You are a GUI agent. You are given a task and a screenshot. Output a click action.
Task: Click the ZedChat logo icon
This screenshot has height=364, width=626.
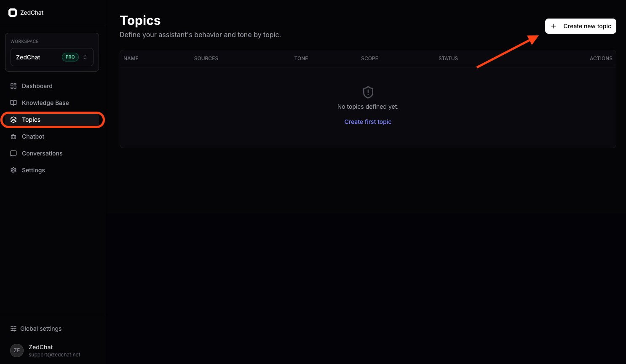point(13,12)
